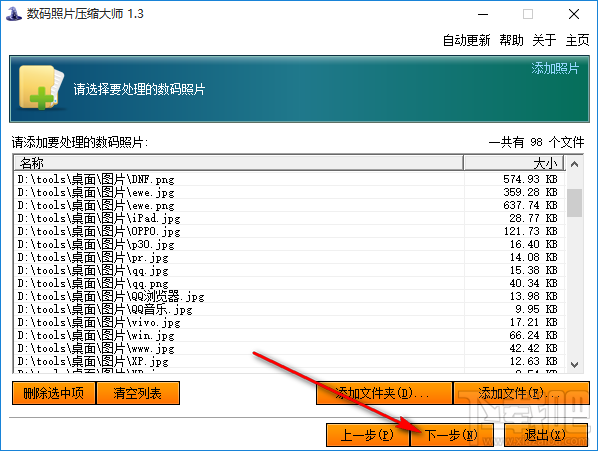Click the 13.98 KB size cell
598x451 pixels.
(533, 296)
